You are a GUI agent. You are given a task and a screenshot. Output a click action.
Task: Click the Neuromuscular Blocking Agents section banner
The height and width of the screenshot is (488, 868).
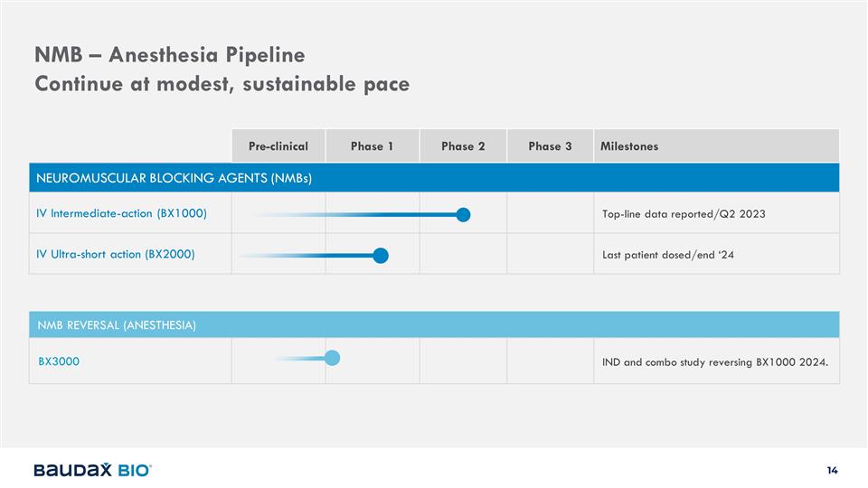tap(175, 178)
